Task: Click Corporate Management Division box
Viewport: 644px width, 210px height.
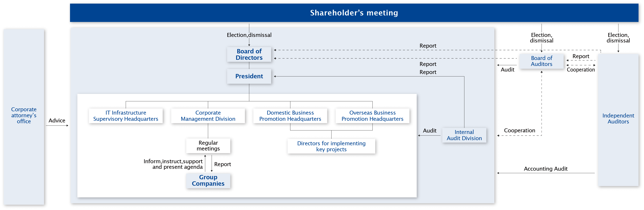Action: (208, 116)
